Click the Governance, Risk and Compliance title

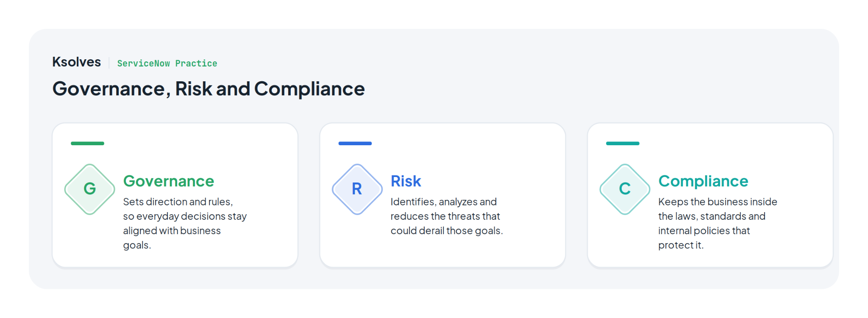click(x=209, y=89)
